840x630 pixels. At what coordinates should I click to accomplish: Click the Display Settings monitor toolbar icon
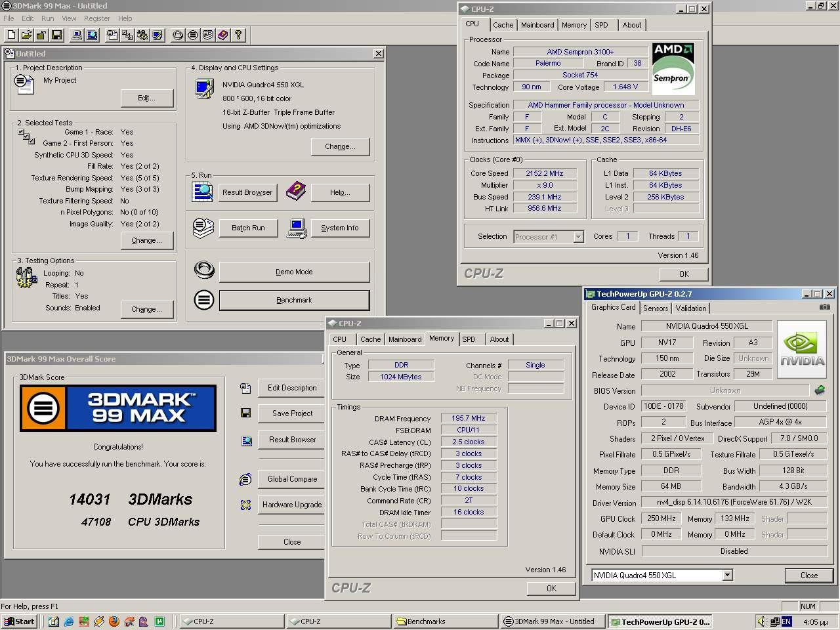click(x=157, y=35)
